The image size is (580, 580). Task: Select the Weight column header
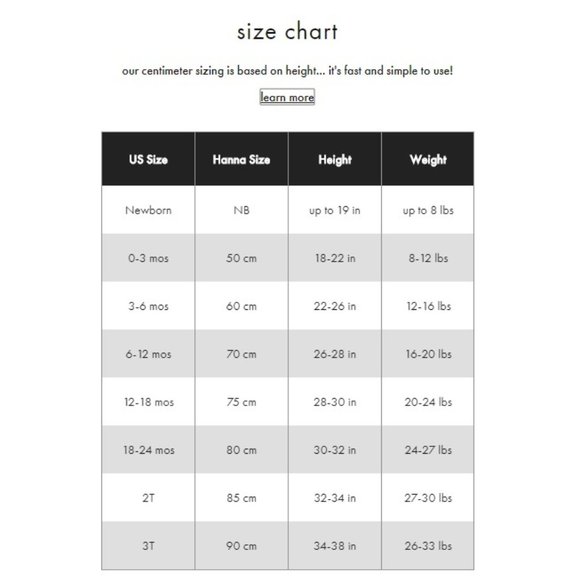428,159
